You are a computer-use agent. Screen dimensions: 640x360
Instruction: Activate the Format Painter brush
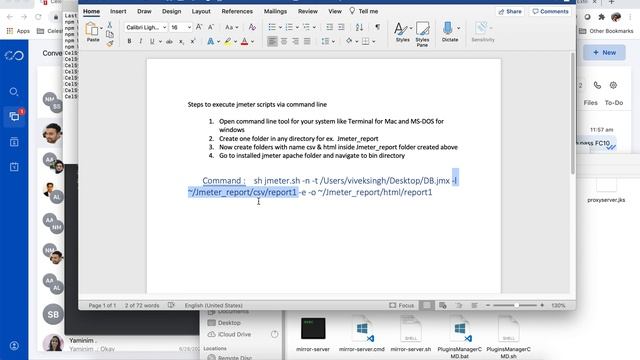[109, 43]
